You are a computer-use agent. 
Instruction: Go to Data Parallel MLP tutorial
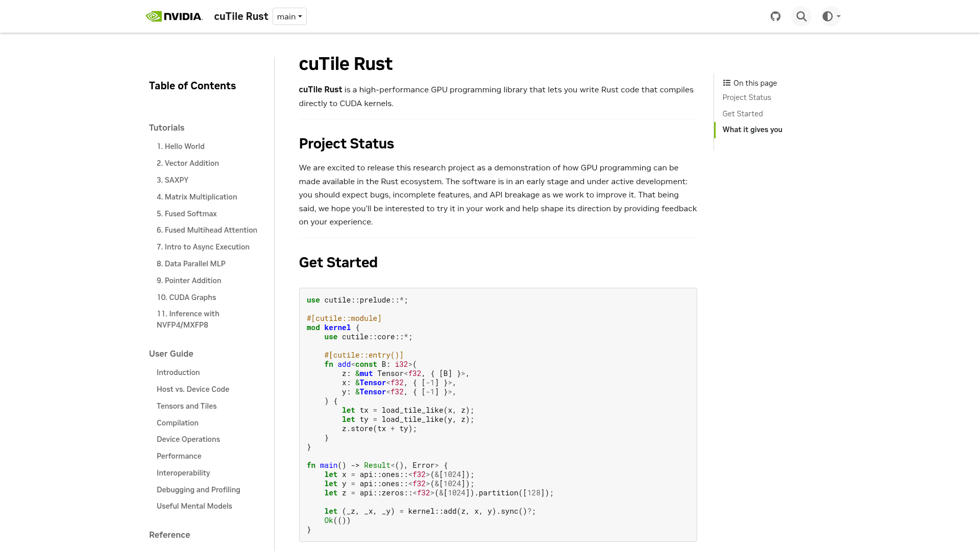(191, 264)
